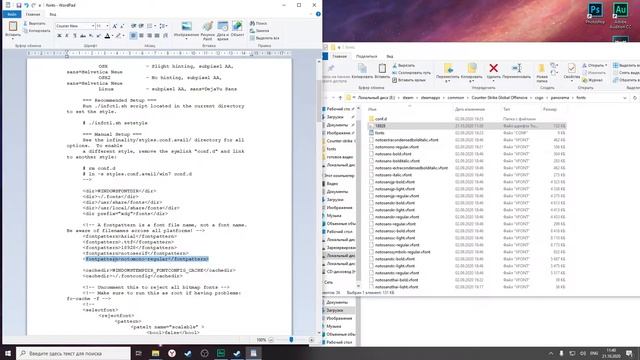640x360 pixels.
Task: Open Adobe Audition desktop shortcut
Action: 620,15
